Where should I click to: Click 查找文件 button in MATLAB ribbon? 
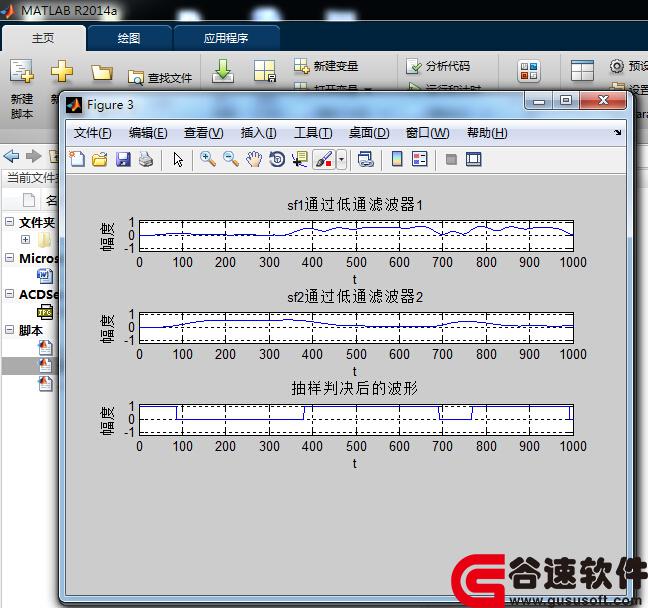(x=160, y=77)
